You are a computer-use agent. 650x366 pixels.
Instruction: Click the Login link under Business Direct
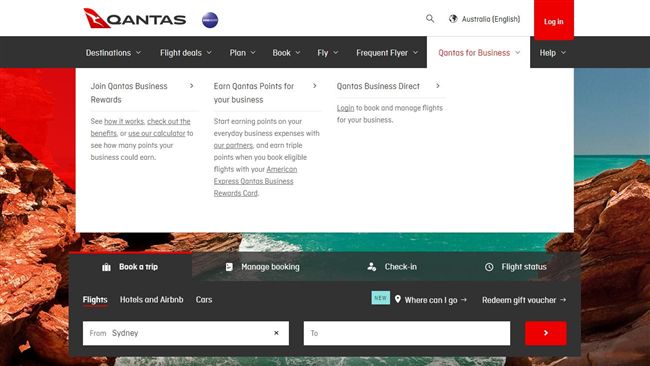tap(345, 108)
